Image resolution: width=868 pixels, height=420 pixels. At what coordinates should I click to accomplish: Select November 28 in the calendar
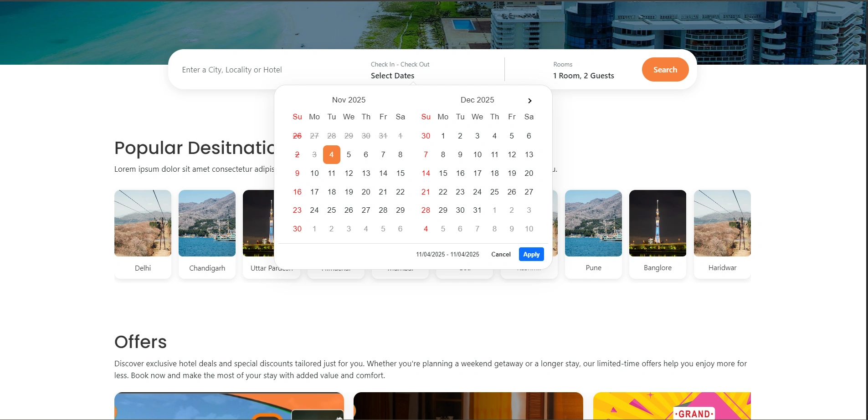click(x=383, y=210)
